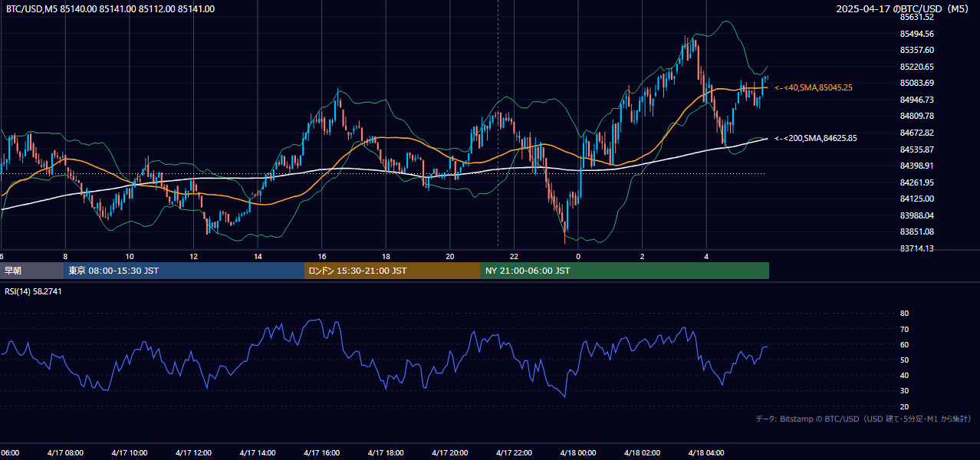This screenshot has height=460, width=980.
Task: Click the date label 4/18 00:00
Action: pos(578,453)
